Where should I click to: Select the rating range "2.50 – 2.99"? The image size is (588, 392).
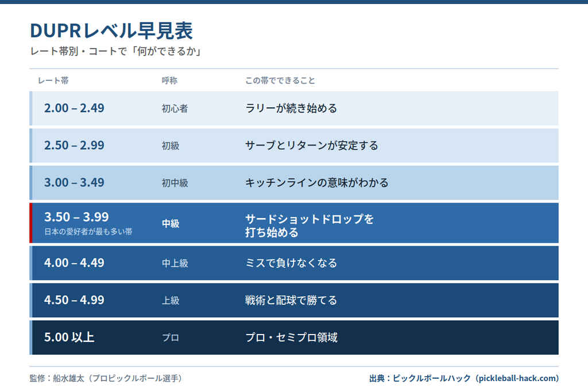tap(74, 145)
